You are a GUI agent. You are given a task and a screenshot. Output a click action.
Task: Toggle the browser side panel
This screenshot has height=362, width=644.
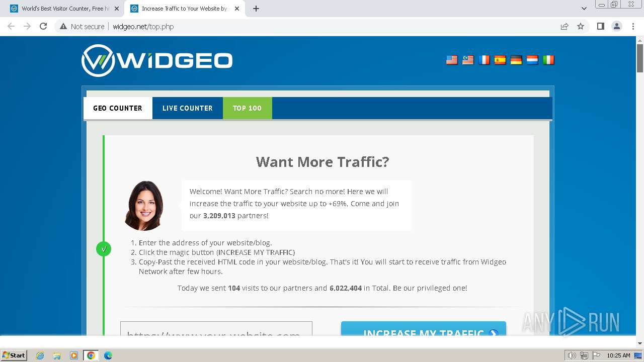coord(600,26)
